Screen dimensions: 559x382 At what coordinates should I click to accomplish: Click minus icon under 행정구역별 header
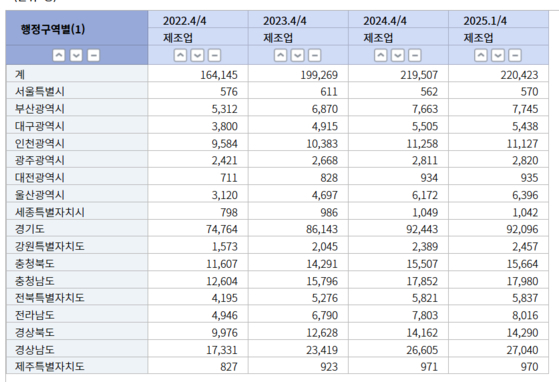[x=93, y=55]
